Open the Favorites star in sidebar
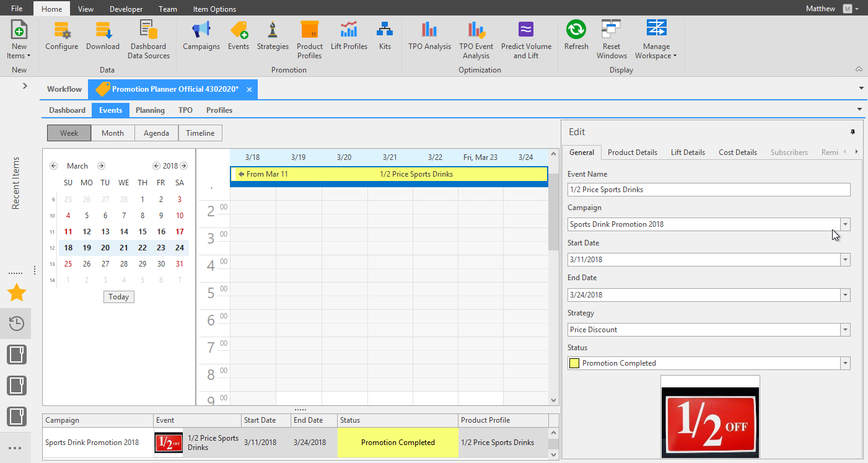 coord(17,293)
